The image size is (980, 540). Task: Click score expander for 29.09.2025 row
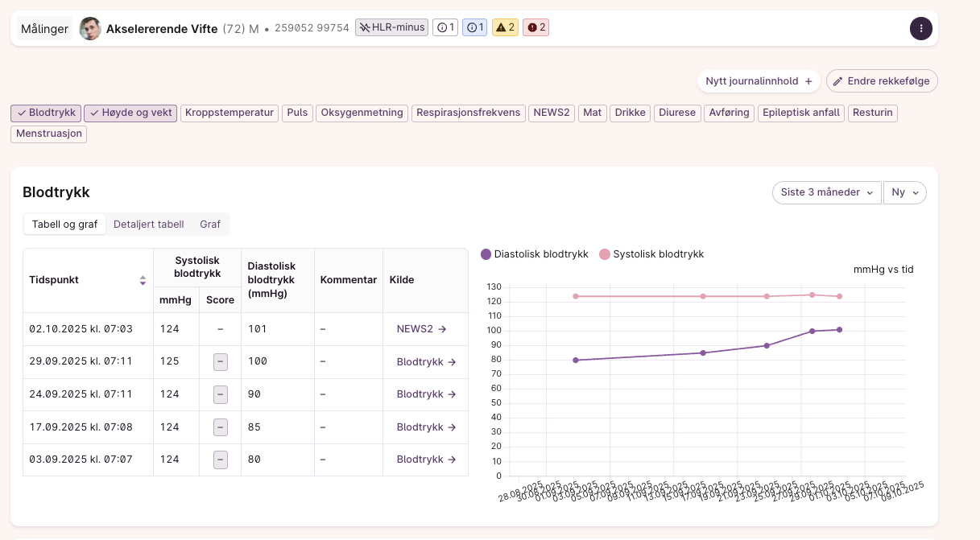coord(220,362)
